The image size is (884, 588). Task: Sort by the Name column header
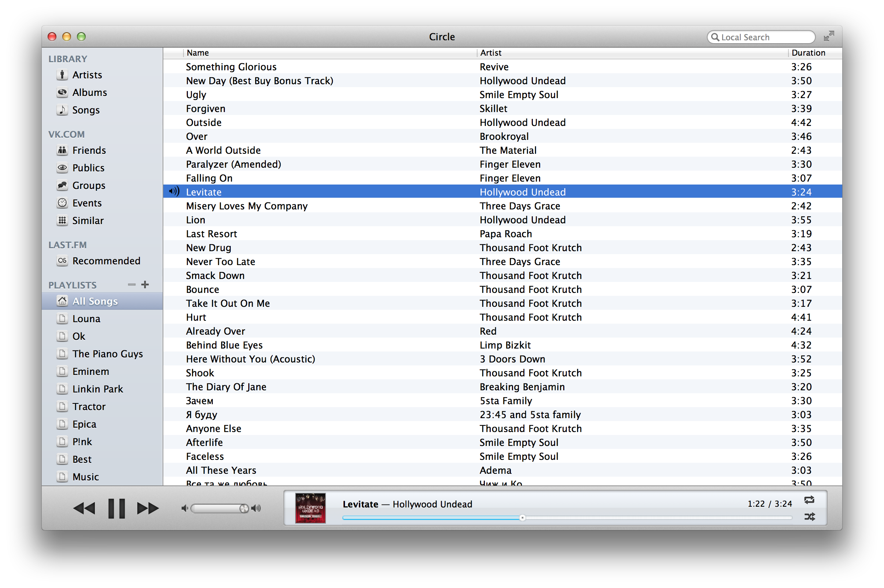point(330,53)
